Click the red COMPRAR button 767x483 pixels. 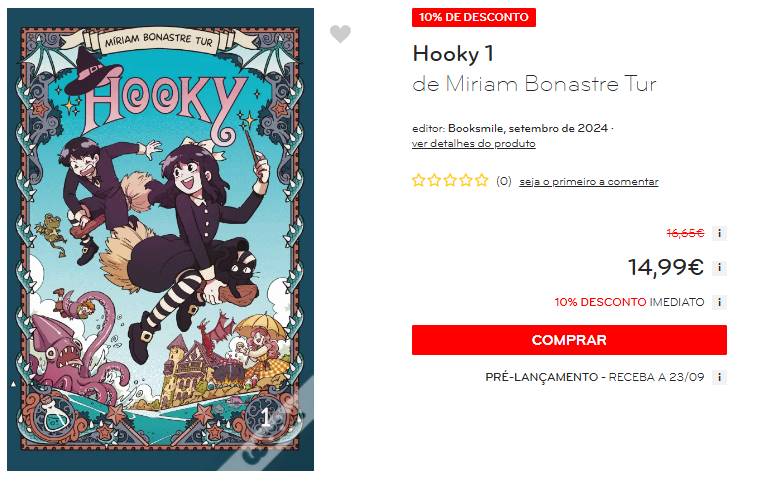point(569,340)
